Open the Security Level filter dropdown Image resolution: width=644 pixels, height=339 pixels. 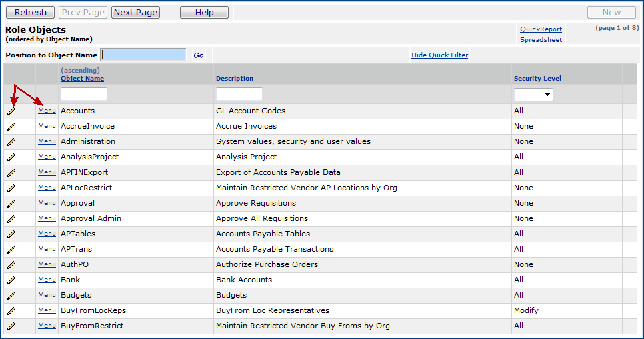click(x=533, y=95)
